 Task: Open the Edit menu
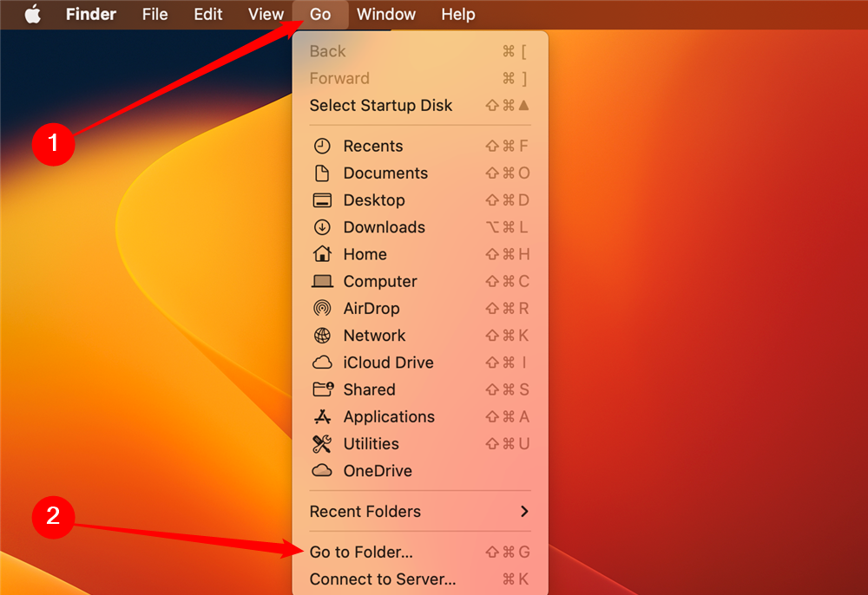[x=208, y=15]
